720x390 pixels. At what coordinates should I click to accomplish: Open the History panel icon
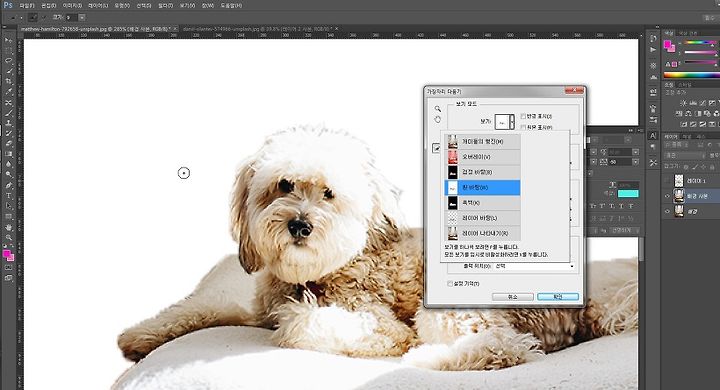click(x=653, y=39)
